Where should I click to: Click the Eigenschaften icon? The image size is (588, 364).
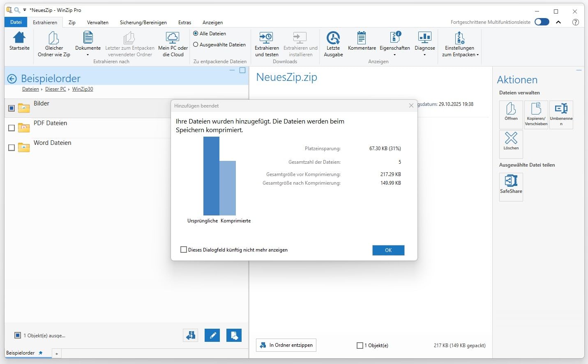(x=395, y=38)
